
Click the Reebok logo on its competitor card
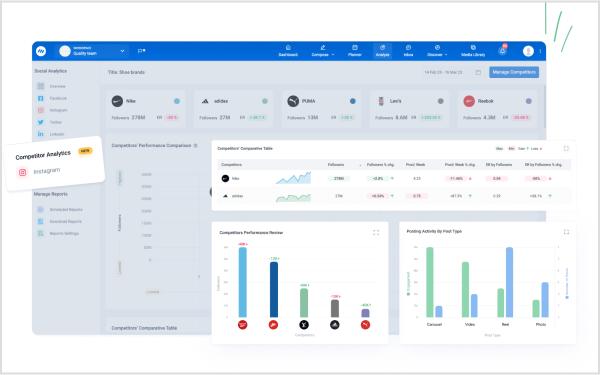(469, 101)
